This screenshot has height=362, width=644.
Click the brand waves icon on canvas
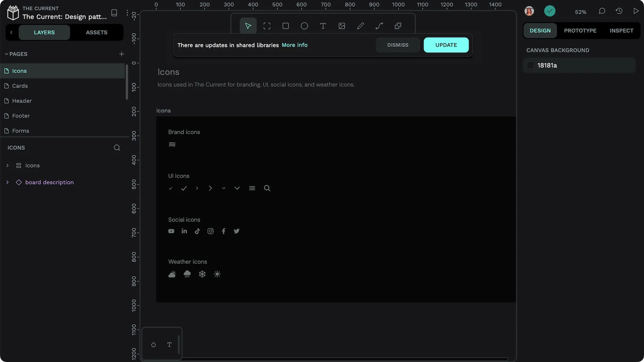172,144
